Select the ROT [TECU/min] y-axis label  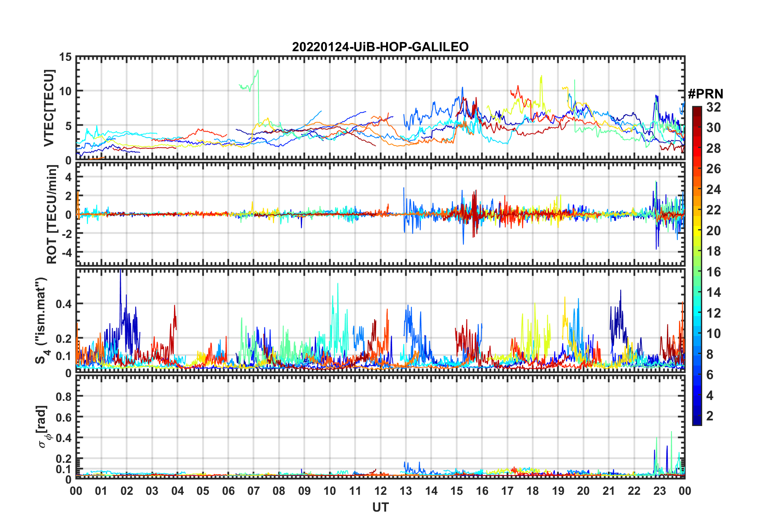[x=52, y=214]
